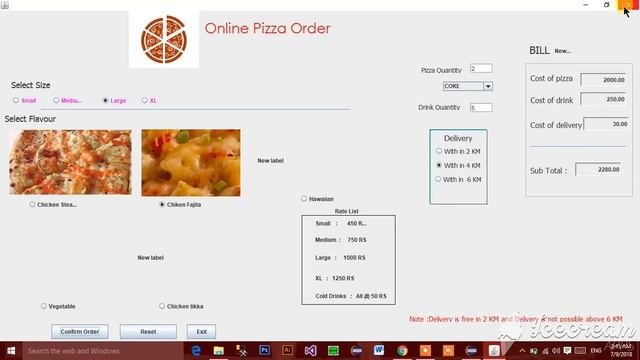640x360 pixels.
Task: Click the Chicken Steak pizza image
Action: click(70, 162)
